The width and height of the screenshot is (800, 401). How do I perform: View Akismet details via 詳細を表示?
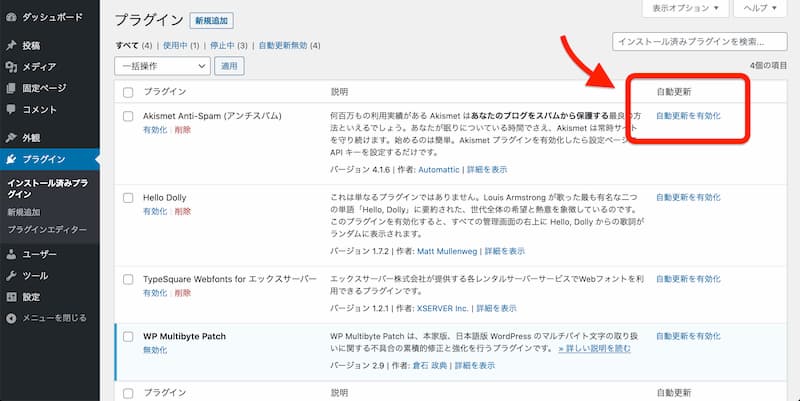tap(487, 169)
